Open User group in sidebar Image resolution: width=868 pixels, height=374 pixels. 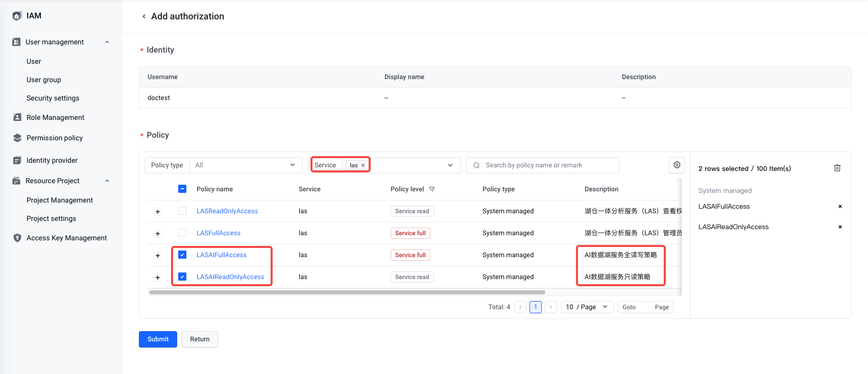pyautogui.click(x=44, y=80)
